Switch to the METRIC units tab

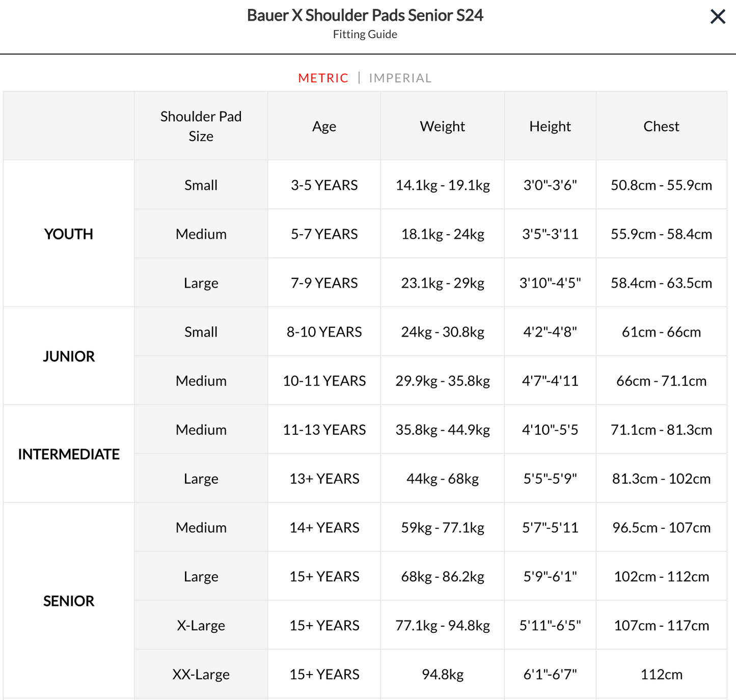tap(323, 78)
